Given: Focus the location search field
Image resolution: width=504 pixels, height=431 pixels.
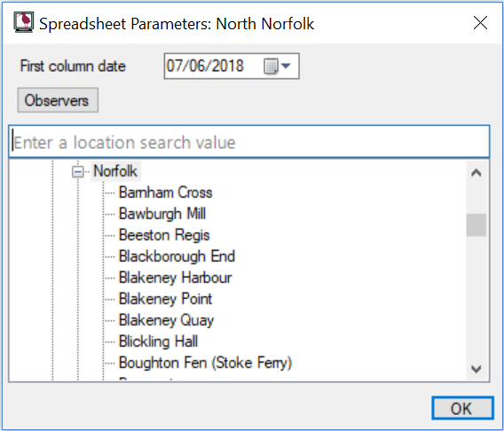Looking at the screenshot, I should (x=249, y=142).
